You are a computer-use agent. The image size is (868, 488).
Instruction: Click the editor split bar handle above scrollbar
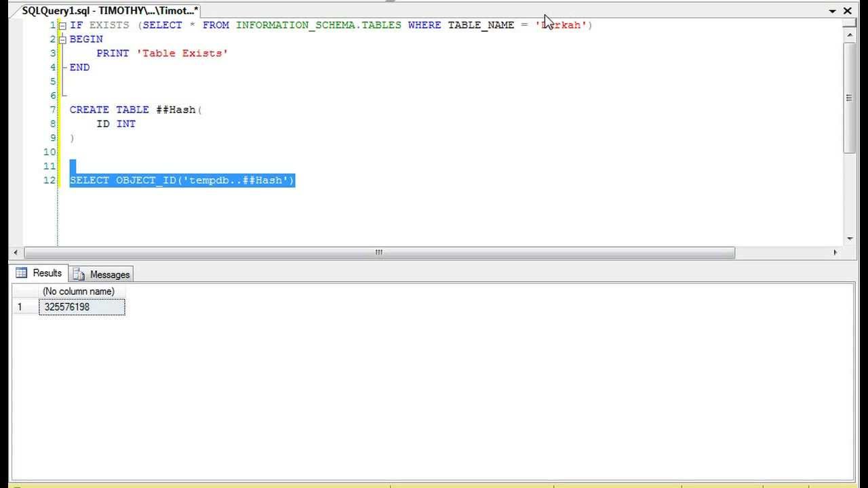point(850,23)
